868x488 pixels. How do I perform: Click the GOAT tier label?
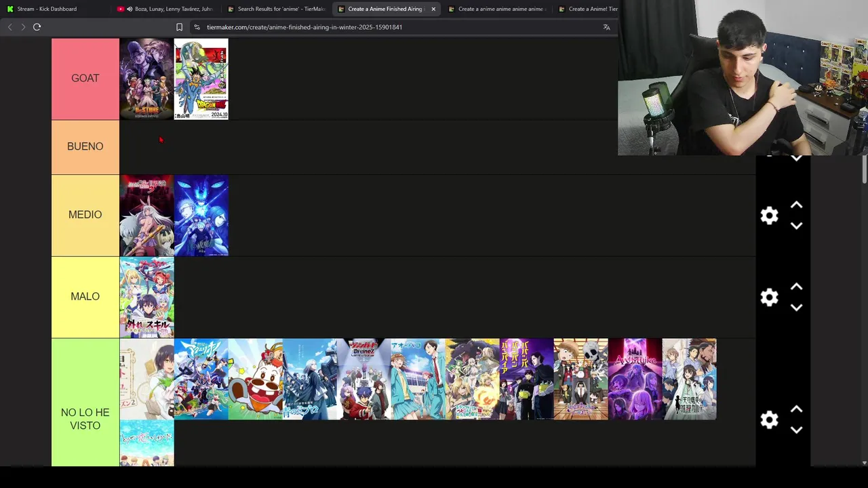[x=85, y=79]
